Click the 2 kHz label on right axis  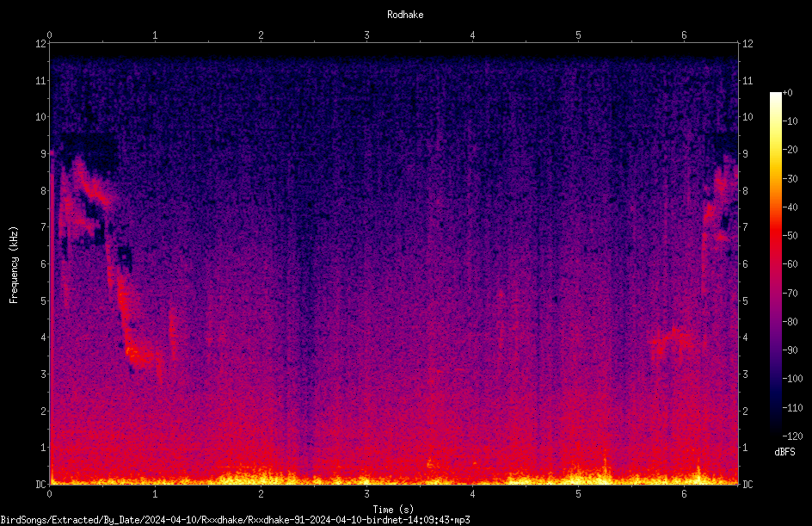click(745, 411)
